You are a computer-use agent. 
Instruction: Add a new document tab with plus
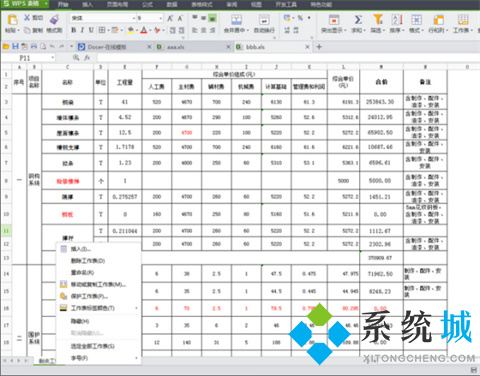(319, 47)
